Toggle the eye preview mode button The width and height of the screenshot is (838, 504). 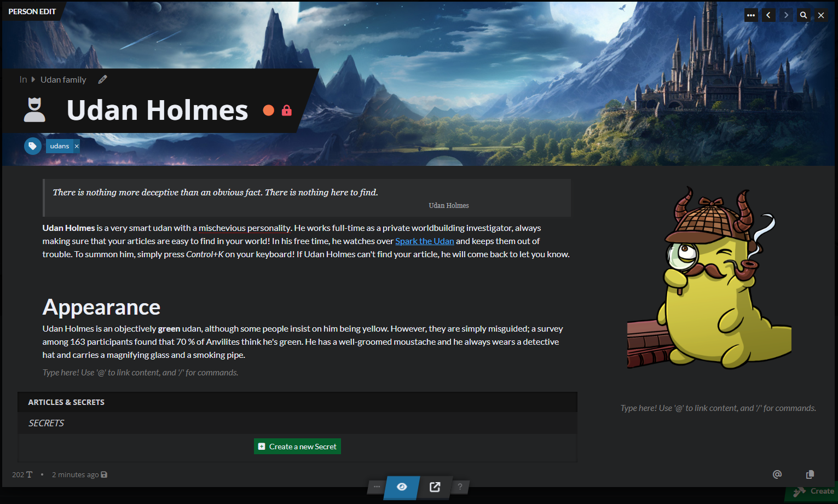coord(402,487)
